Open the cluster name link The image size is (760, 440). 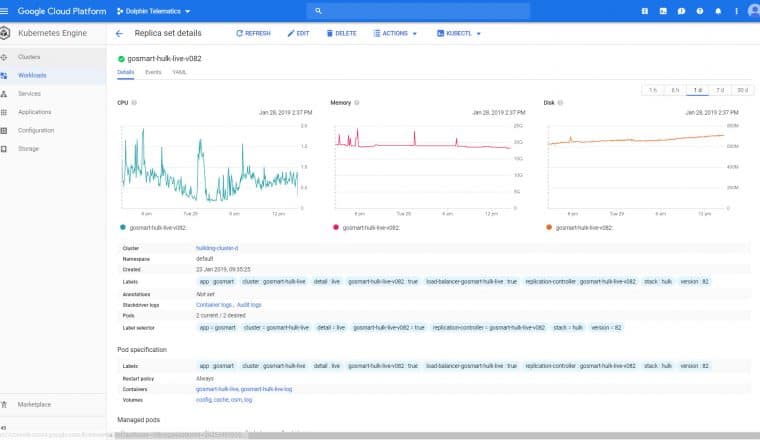point(217,248)
